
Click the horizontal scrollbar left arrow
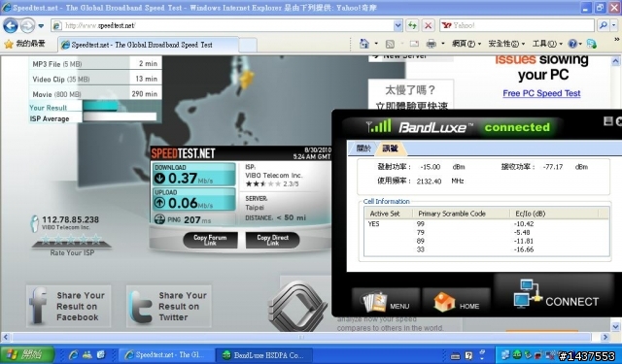(6, 338)
